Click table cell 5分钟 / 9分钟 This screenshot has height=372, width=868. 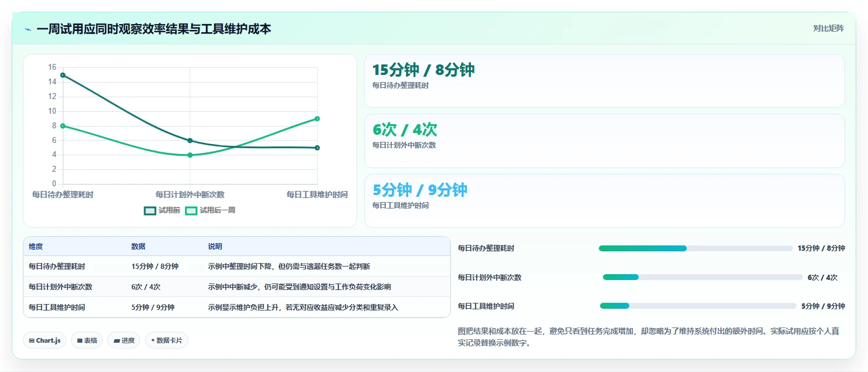pyautogui.click(x=153, y=308)
